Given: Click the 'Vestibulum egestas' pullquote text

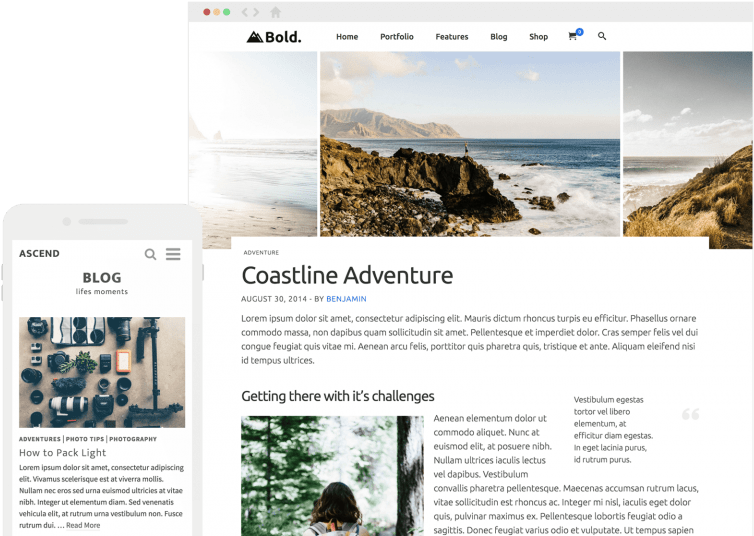Looking at the screenshot, I should point(613,429).
